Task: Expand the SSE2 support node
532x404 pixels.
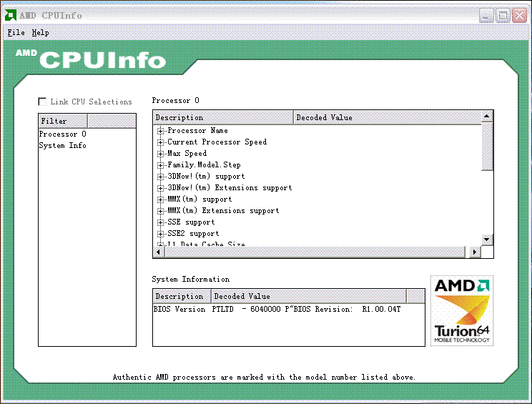Action: click(x=160, y=234)
